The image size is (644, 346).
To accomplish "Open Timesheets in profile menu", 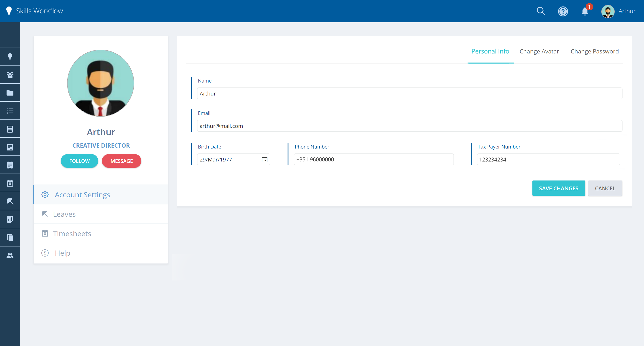I will tap(72, 233).
